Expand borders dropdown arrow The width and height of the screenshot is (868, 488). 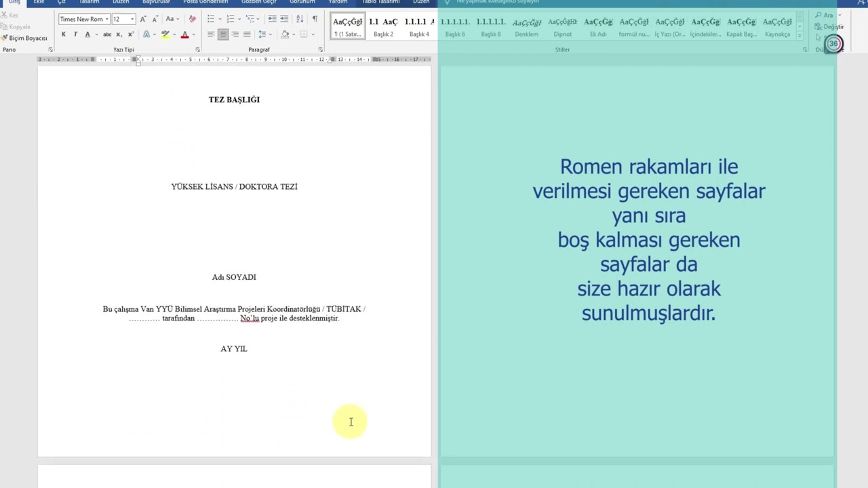point(312,35)
